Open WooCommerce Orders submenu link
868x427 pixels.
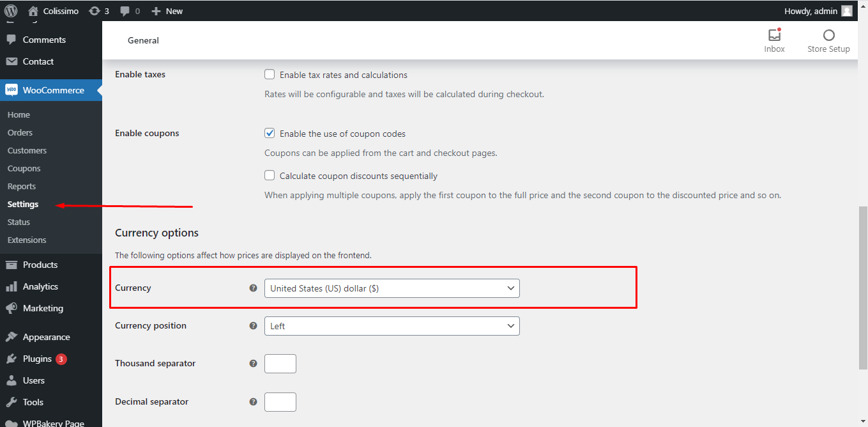pos(20,132)
